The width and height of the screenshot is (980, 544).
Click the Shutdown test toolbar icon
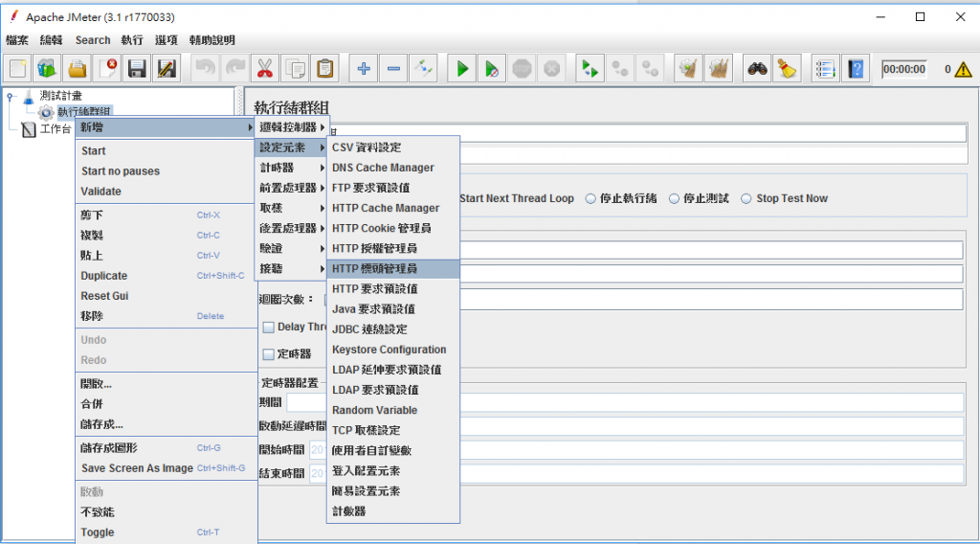(552, 69)
